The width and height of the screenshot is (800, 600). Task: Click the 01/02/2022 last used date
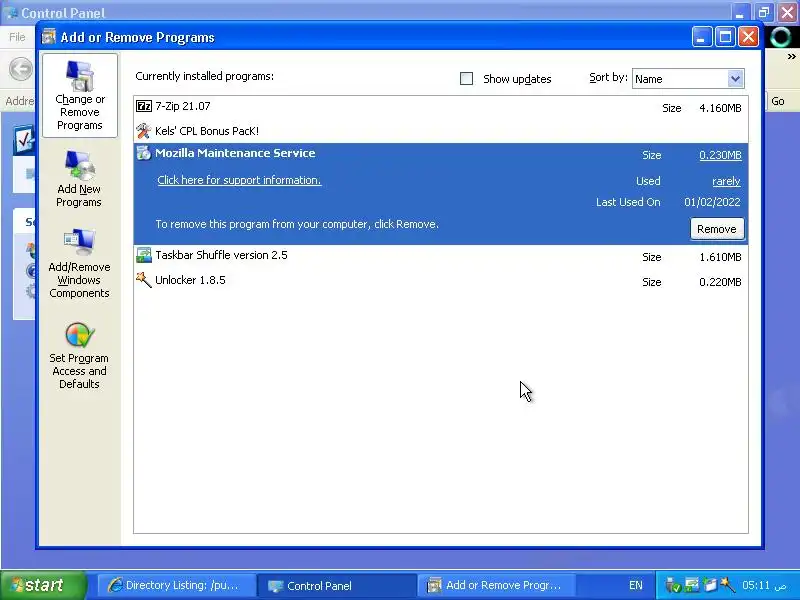[712, 202]
